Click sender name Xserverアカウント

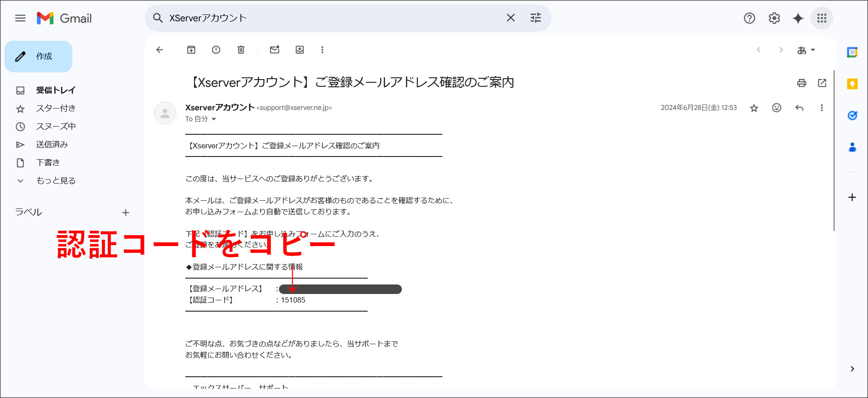pyautogui.click(x=220, y=107)
